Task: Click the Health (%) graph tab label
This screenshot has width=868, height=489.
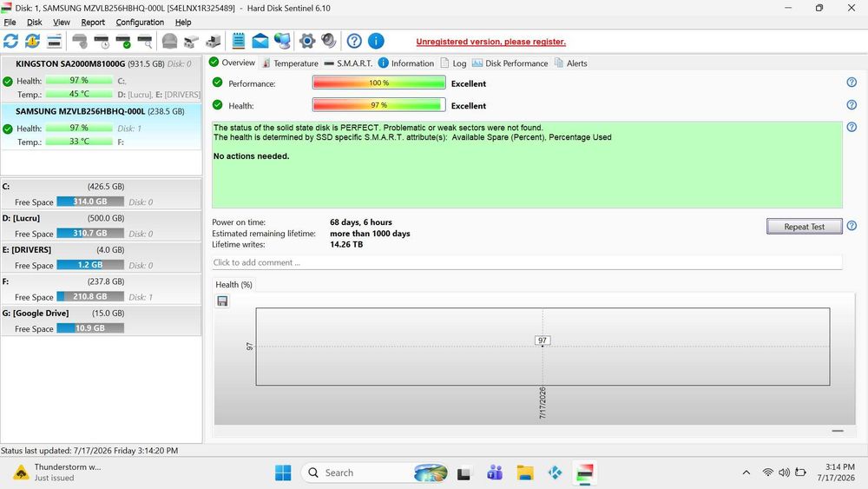Action: coord(233,285)
